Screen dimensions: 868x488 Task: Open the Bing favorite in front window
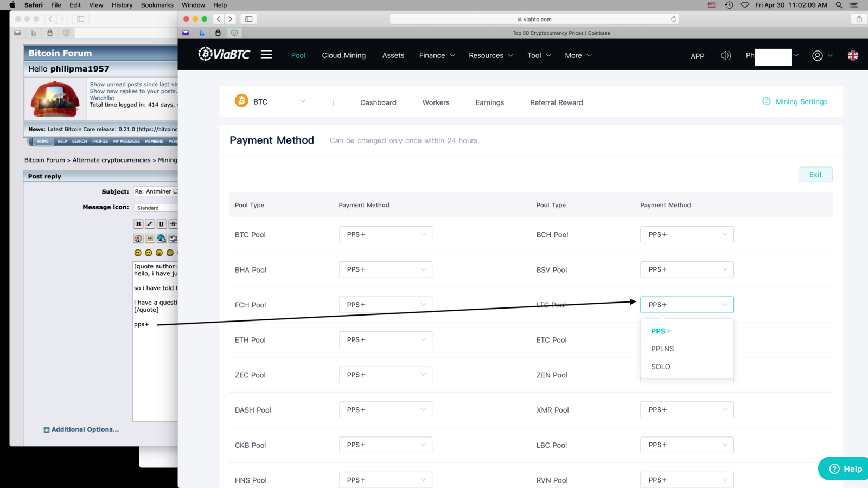[x=202, y=33]
